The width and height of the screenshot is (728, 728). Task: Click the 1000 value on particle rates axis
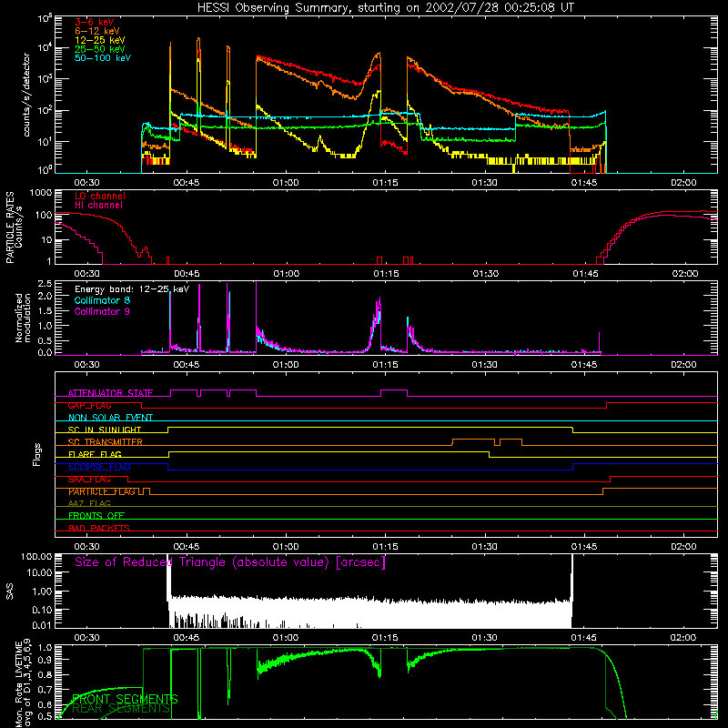[x=39, y=193]
